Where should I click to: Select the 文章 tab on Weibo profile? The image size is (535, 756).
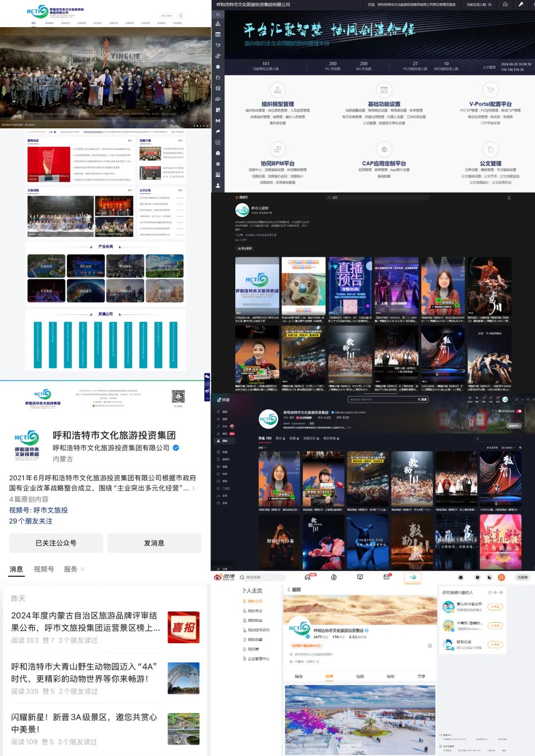coord(421,676)
